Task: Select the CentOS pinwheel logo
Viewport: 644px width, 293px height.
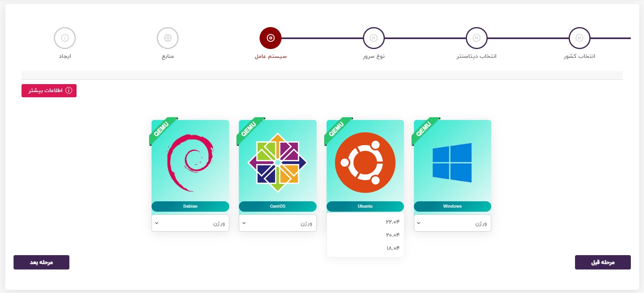Action: point(278,163)
